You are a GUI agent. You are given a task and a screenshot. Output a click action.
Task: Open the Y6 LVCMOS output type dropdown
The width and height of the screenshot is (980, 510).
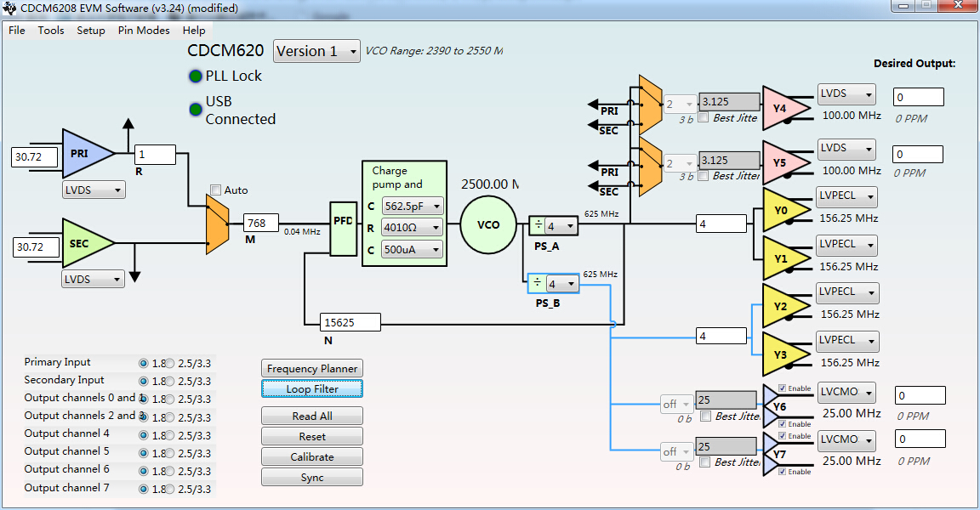pos(846,393)
